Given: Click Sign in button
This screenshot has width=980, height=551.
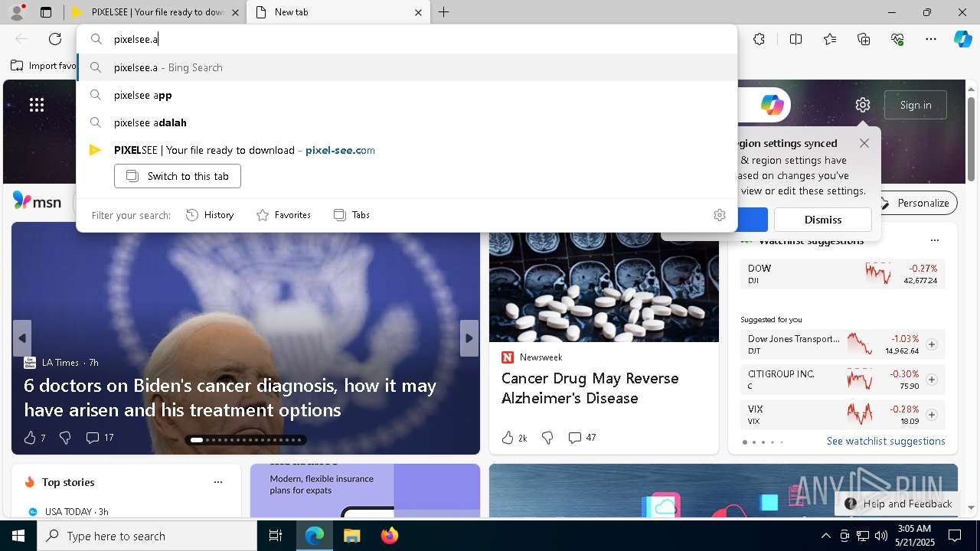Looking at the screenshot, I should point(916,105).
